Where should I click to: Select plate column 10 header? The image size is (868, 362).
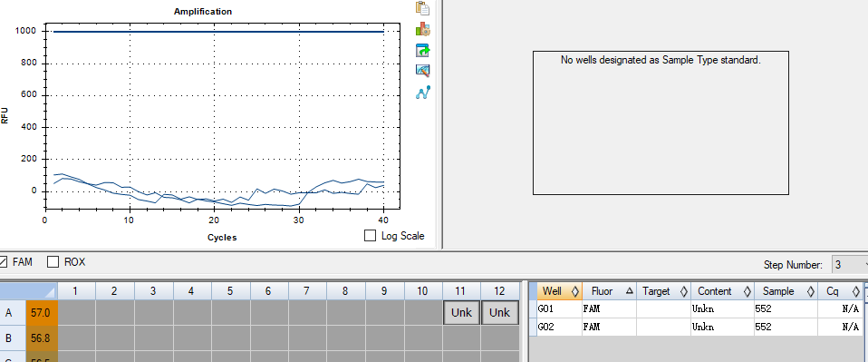(x=423, y=291)
